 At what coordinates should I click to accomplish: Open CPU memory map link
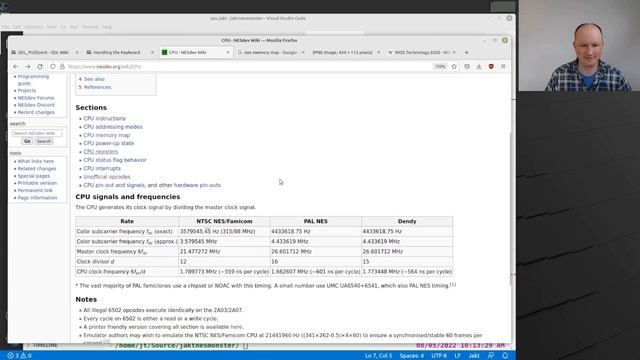pos(107,135)
